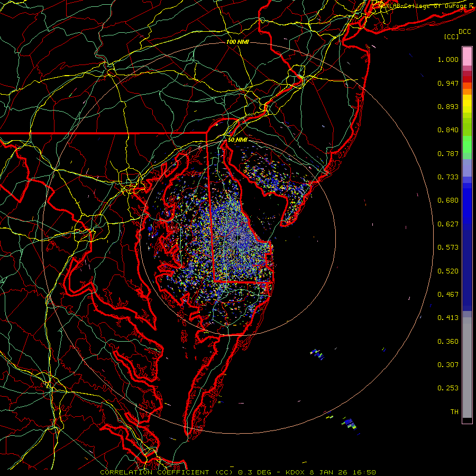Click the large gray segment of color bar
476x476 pixels.
coord(467,368)
